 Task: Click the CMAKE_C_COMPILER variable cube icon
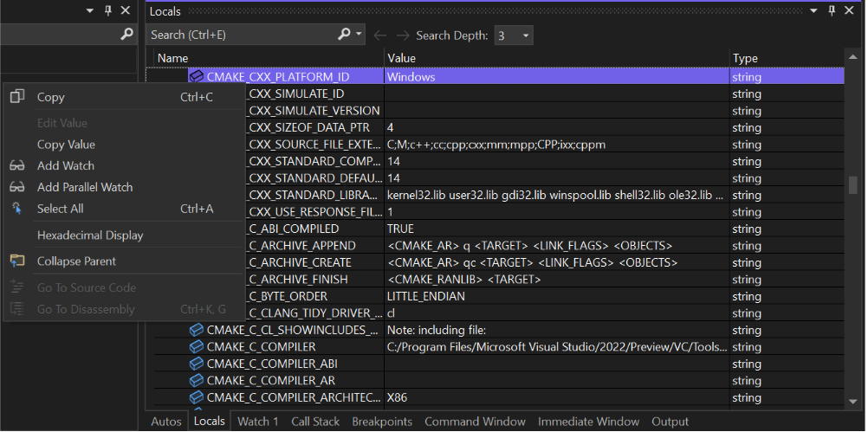pos(196,346)
